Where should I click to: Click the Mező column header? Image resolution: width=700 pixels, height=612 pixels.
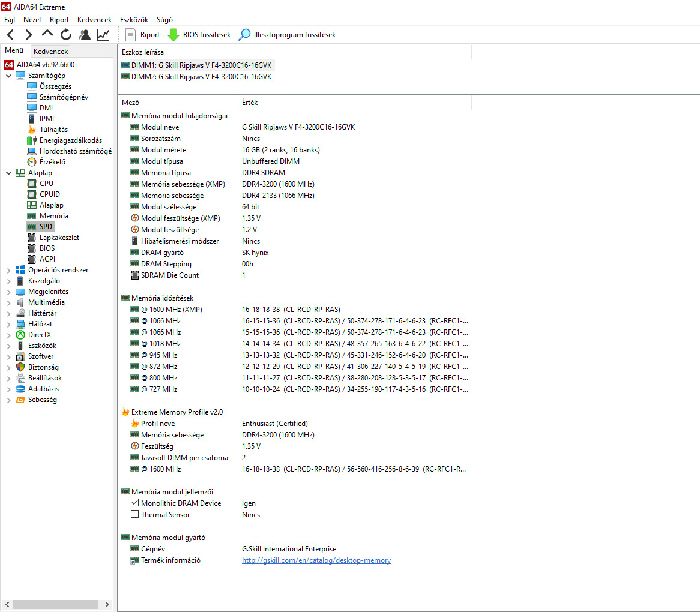point(178,103)
